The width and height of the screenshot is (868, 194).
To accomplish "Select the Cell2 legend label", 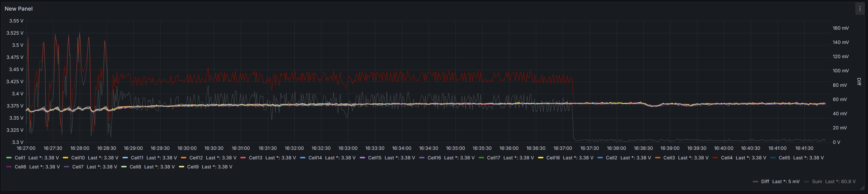I will click(611, 158).
